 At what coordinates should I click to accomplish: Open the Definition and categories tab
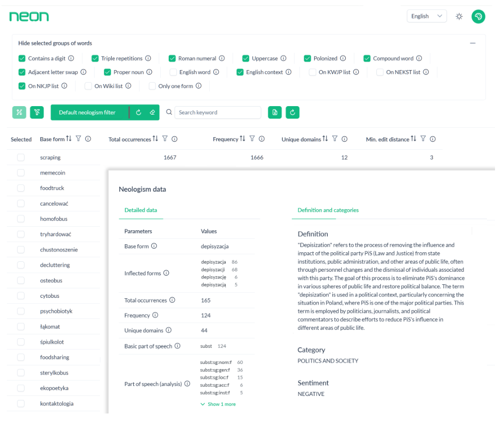pyautogui.click(x=328, y=210)
